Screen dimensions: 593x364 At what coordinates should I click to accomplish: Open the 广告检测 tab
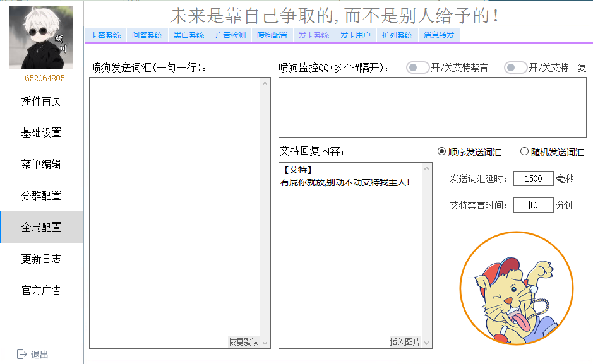pos(231,35)
